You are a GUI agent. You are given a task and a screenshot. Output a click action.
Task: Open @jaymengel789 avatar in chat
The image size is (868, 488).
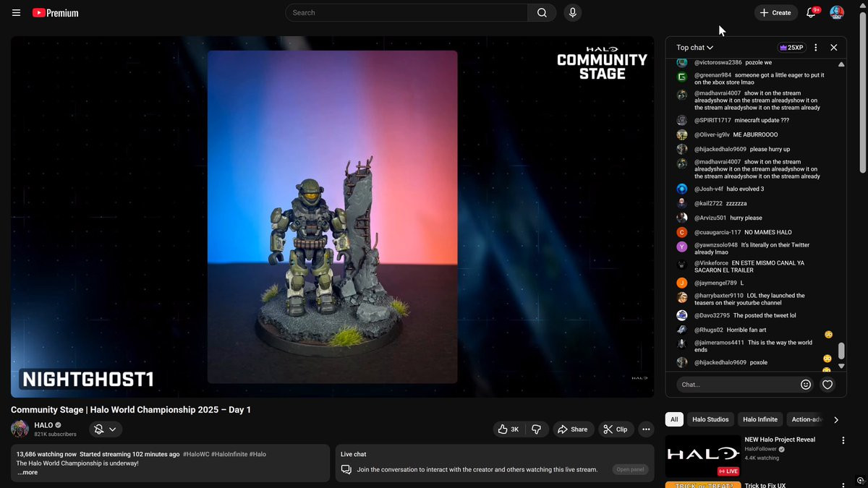681,283
